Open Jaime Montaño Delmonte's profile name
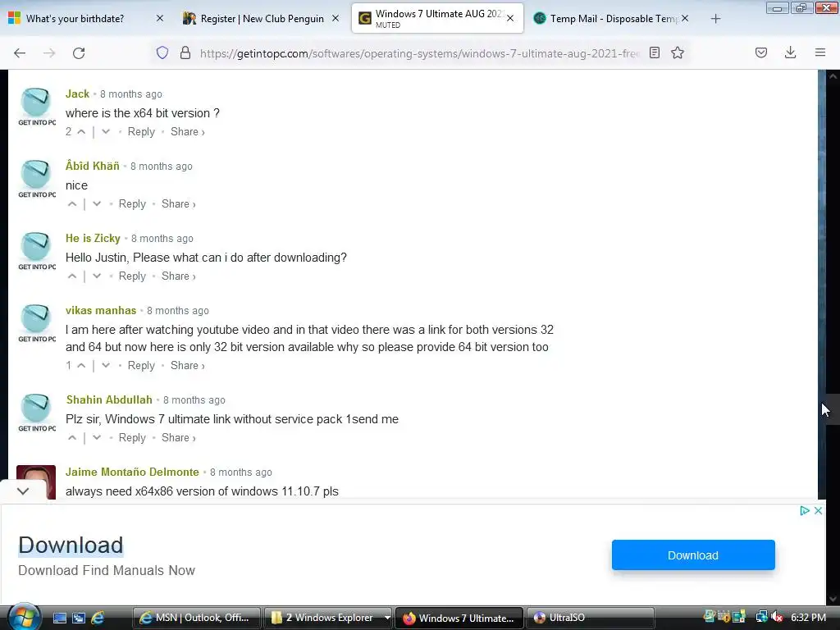This screenshot has height=630, width=840. (132, 472)
